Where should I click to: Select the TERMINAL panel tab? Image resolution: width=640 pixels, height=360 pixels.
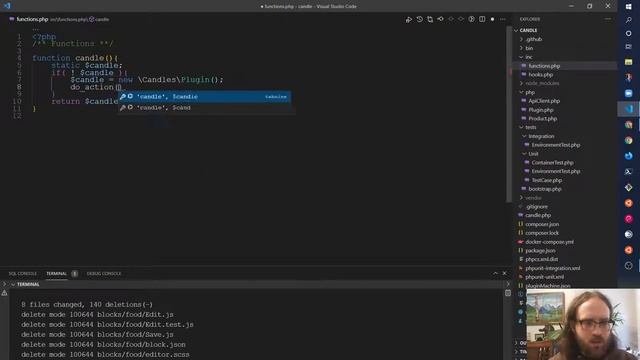click(x=56, y=273)
